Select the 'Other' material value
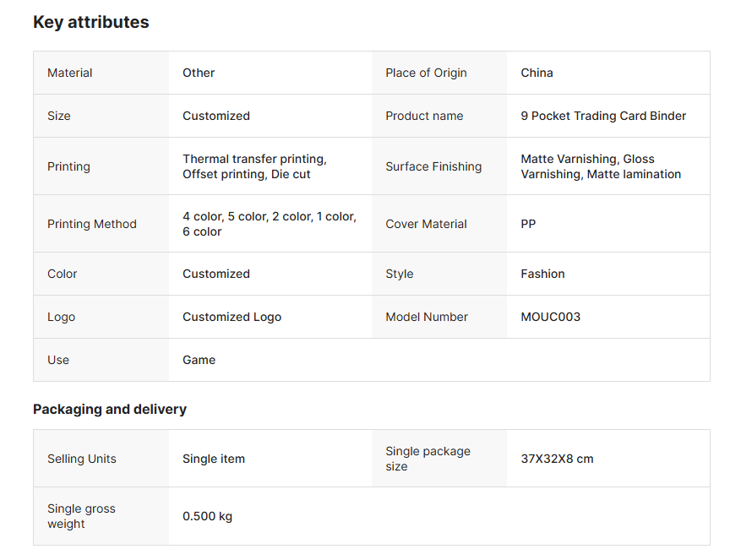The image size is (741, 560). [199, 73]
